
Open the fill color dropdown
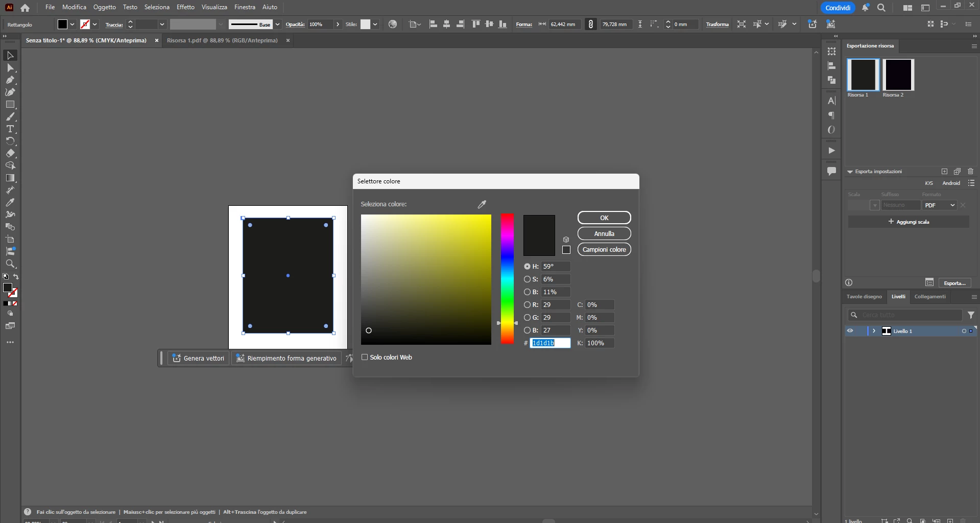point(73,25)
